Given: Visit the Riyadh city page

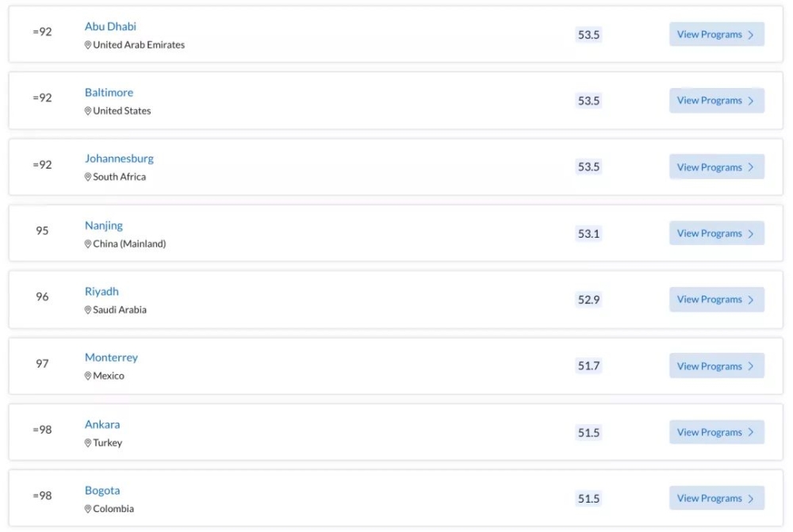Looking at the screenshot, I should pyautogui.click(x=102, y=292).
